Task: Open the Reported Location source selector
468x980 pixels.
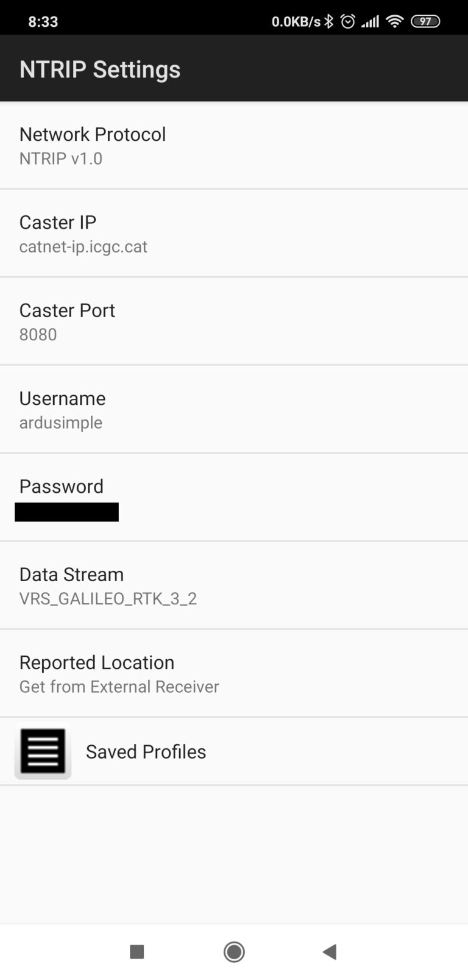Action: point(234,673)
